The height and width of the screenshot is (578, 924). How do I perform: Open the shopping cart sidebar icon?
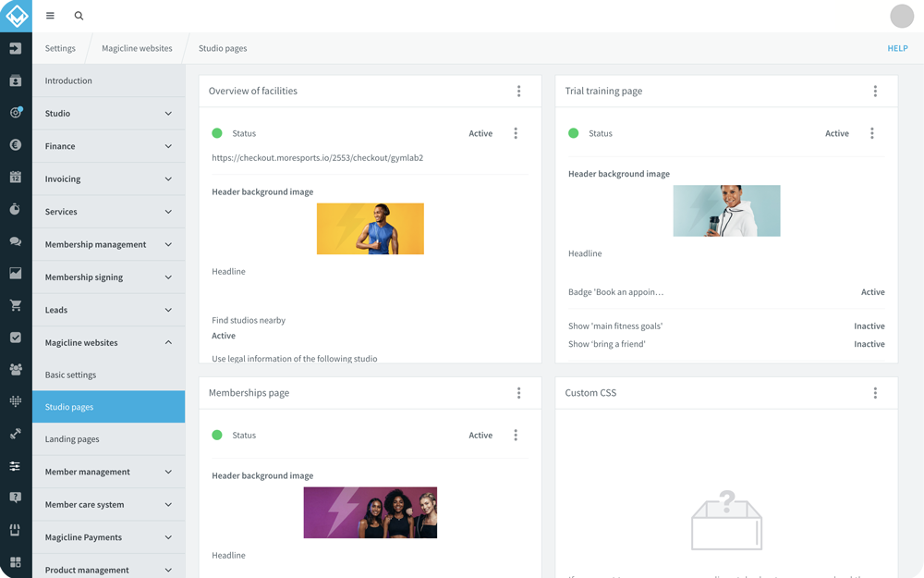tap(16, 305)
